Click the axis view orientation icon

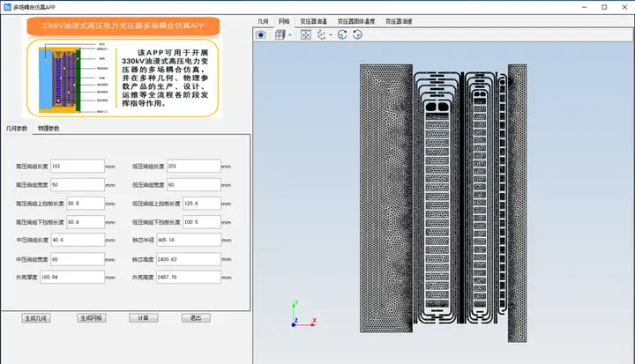click(322, 35)
